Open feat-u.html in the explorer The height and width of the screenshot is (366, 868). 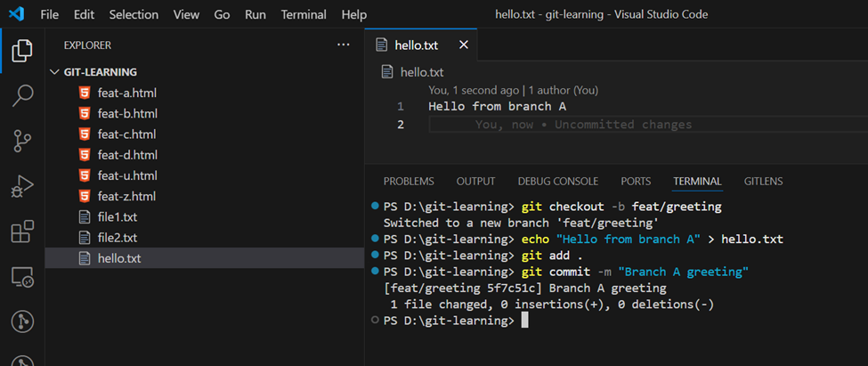(204, 175)
